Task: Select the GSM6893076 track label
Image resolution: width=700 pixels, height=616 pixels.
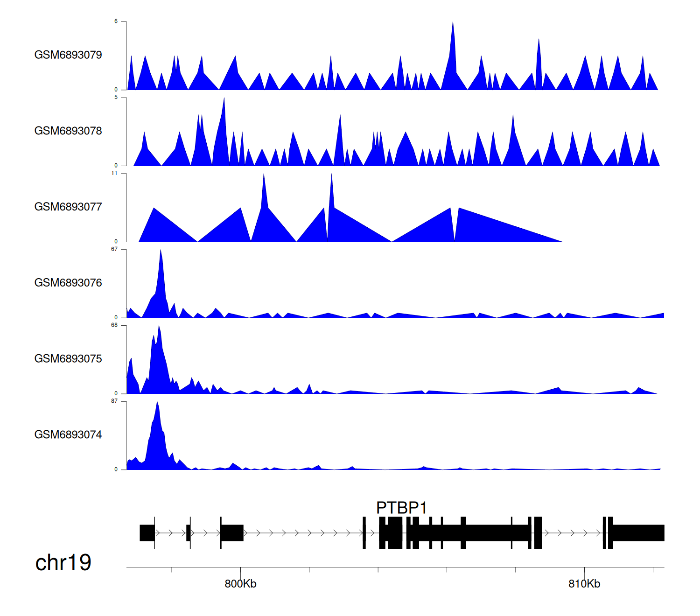Action: 68,283
